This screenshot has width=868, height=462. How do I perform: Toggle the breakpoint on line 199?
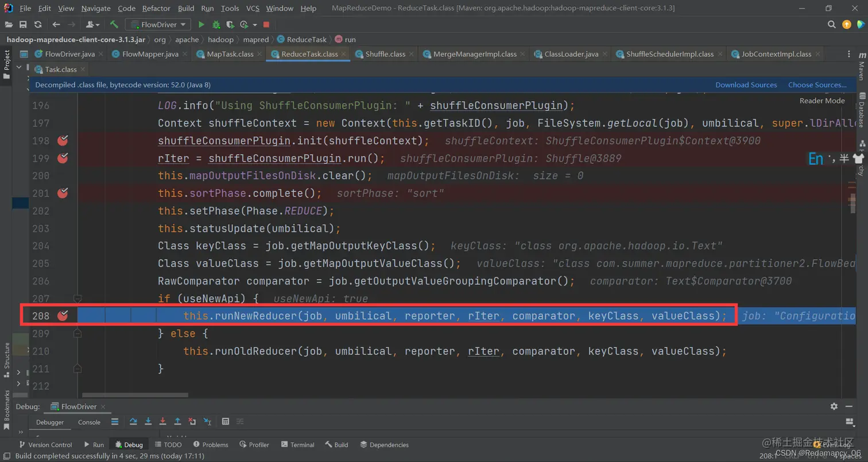pyautogui.click(x=63, y=158)
